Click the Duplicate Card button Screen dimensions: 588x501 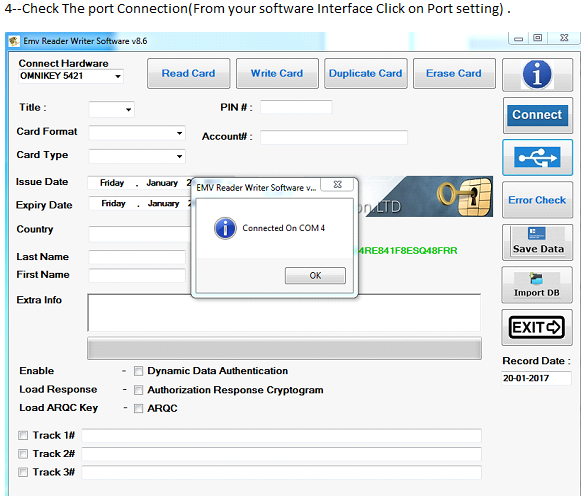(366, 74)
